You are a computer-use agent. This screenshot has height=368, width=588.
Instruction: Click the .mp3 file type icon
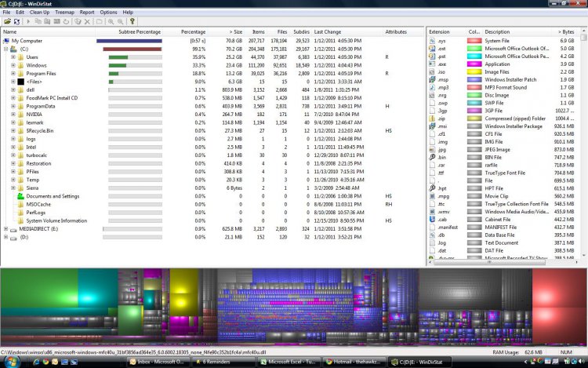pyautogui.click(x=432, y=87)
